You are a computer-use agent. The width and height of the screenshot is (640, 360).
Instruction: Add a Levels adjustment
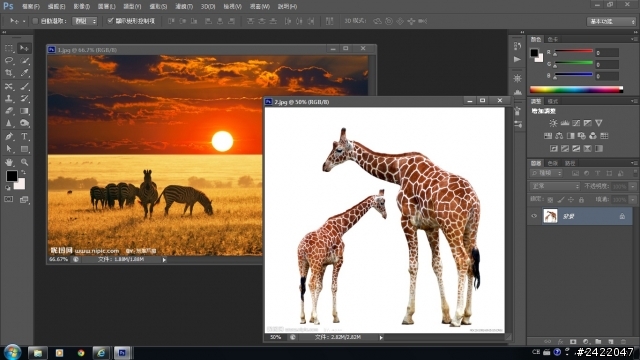[x=565, y=123]
